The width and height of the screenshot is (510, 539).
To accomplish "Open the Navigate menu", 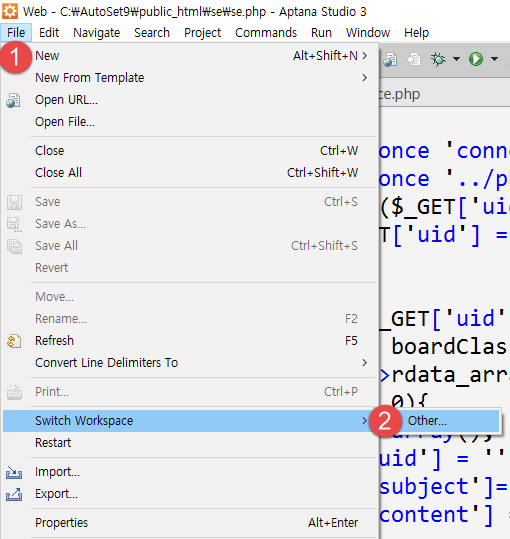I will (x=97, y=33).
